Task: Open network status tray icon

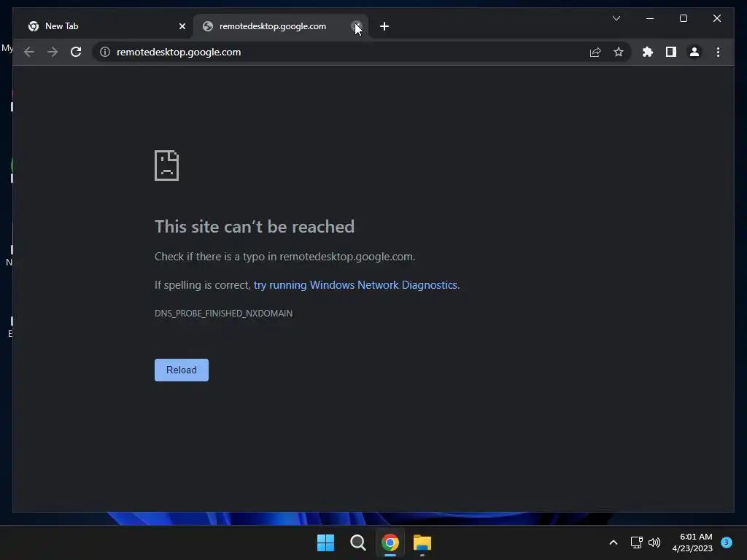Action: click(x=636, y=542)
